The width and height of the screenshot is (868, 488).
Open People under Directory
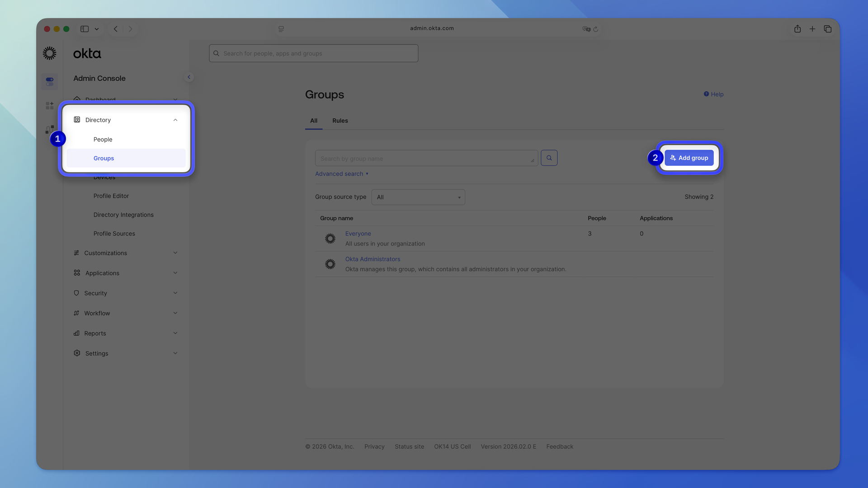click(103, 140)
